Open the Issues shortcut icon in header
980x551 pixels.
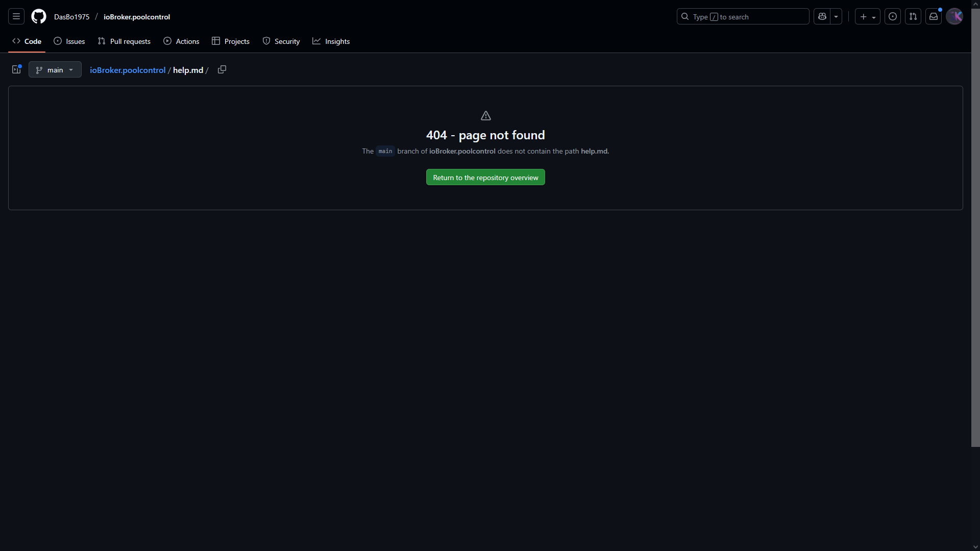coord(892,17)
